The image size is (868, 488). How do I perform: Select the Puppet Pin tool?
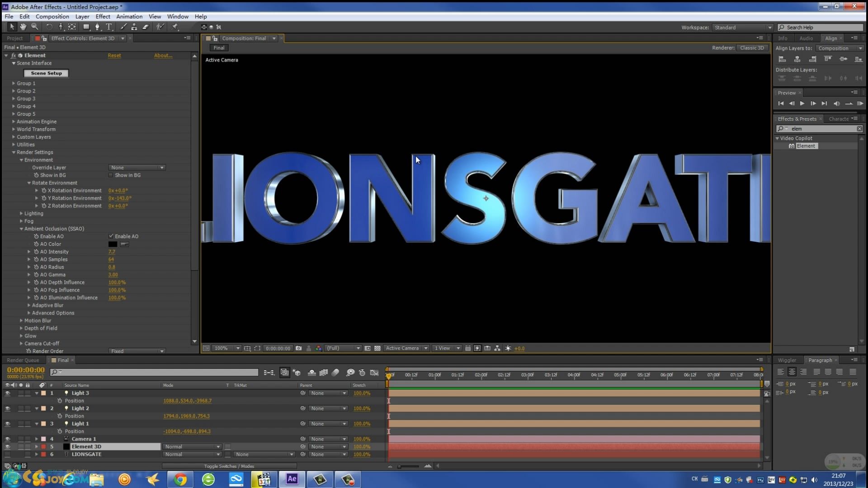point(175,27)
